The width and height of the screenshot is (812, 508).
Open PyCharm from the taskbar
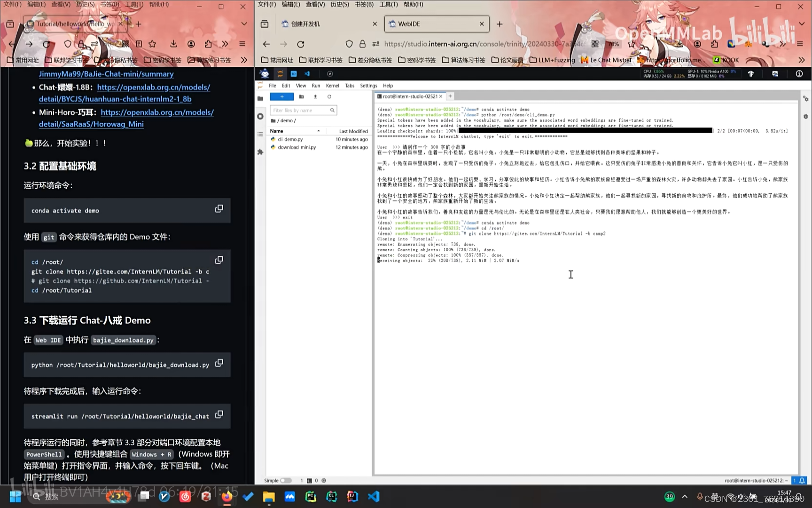tap(311, 496)
